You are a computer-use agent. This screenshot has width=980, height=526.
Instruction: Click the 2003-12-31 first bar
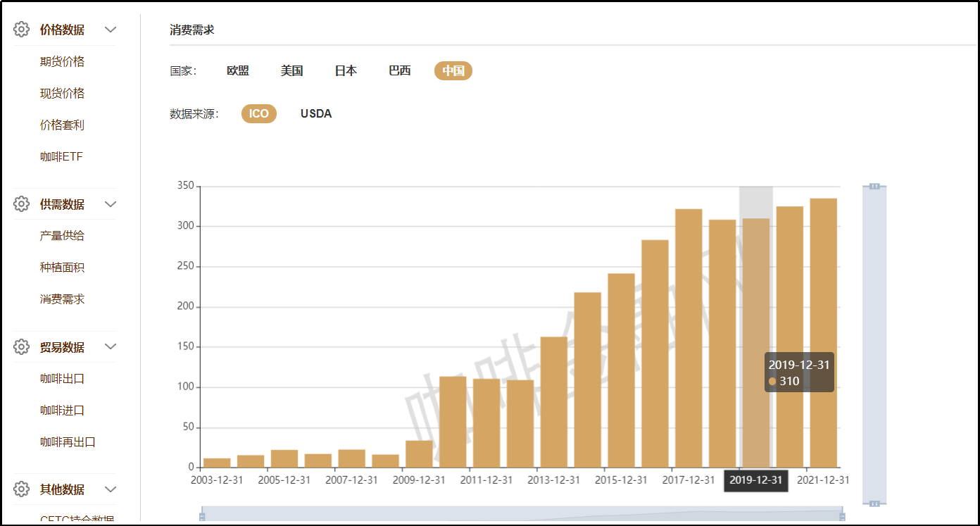pos(217,463)
